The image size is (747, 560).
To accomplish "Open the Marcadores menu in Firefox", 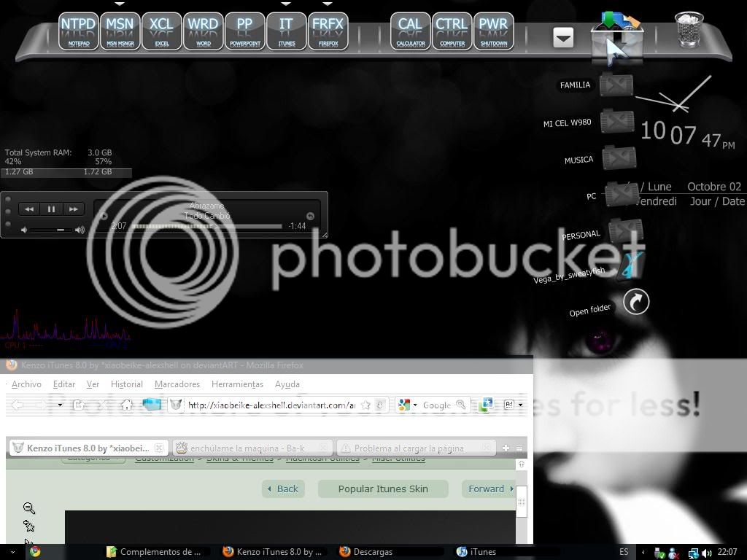I will coord(177,384).
